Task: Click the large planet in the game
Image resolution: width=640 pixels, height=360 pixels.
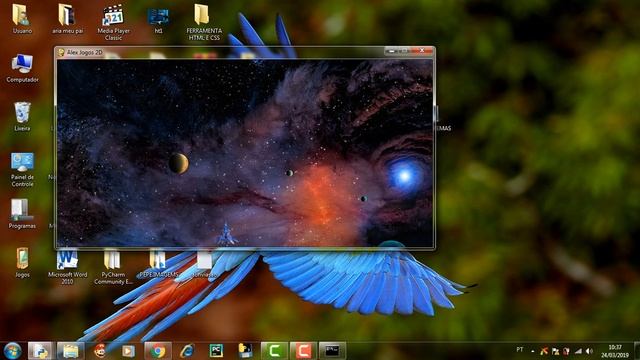Action: (x=179, y=163)
